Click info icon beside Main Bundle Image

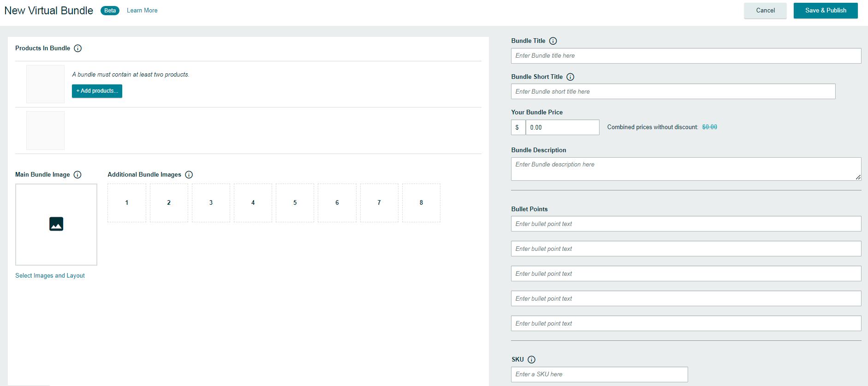click(x=77, y=175)
